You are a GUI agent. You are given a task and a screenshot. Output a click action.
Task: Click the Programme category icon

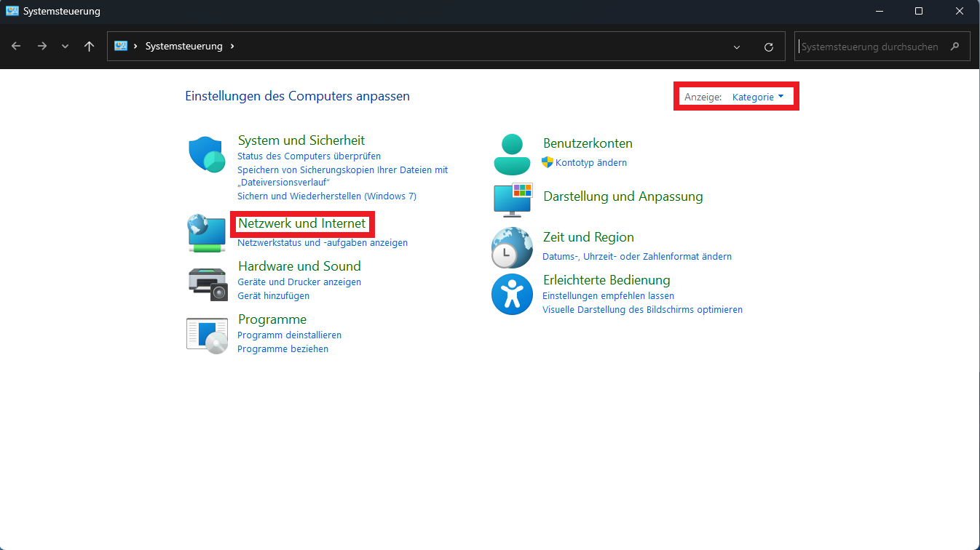click(208, 335)
